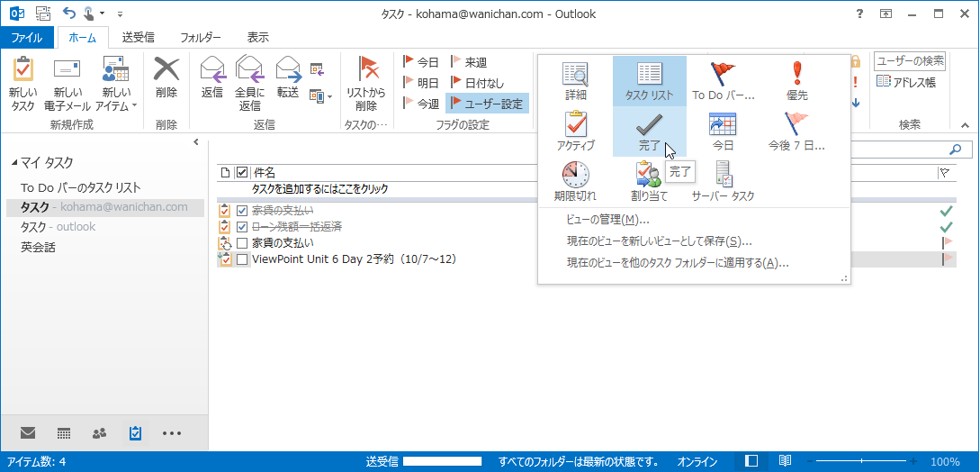Undo with the quick access toolbar arrow
The image size is (980, 472).
coord(68,14)
